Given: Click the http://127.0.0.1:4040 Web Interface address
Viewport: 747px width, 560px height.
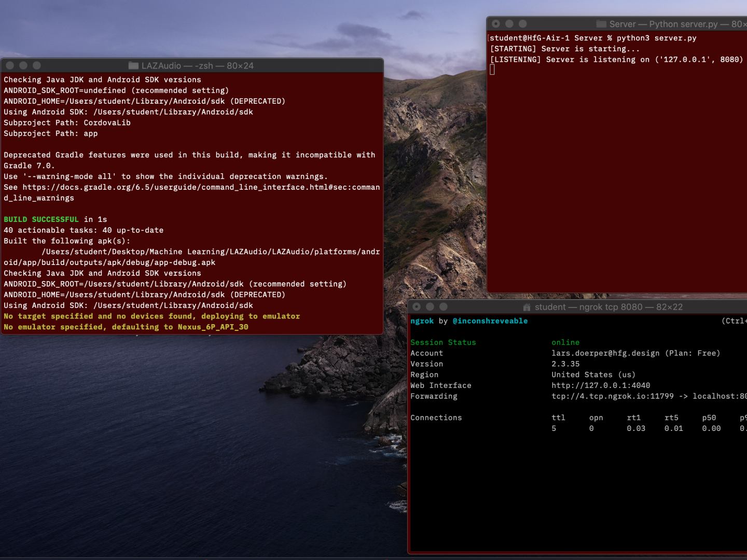Looking at the screenshot, I should pos(601,385).
